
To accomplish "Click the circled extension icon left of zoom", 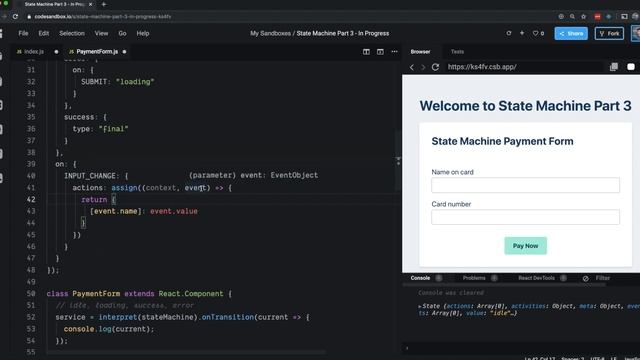I will 561,16.
